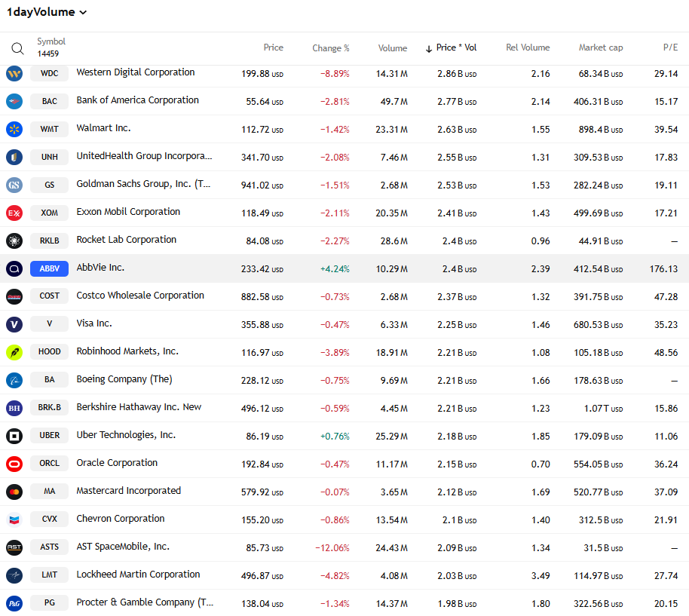
Task: Open the ORCL ticker symbol
Action: click(x=49, y=463)
